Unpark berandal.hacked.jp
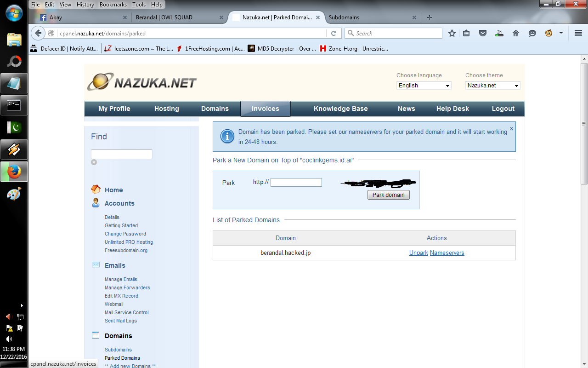Viewport: 588px width, 368px height. (x=418, y=253)
